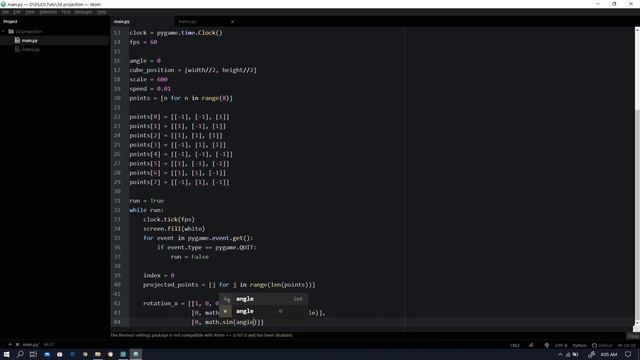Open the View menu
The width and height of the screenshot is (640, 360).
pyautogui.click(x=30, y=12)
